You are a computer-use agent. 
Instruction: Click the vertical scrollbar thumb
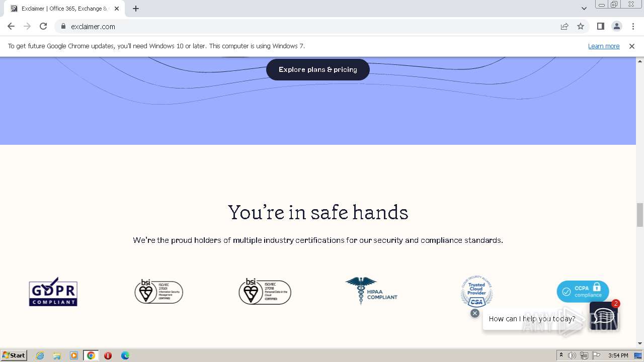pos(640,215)
